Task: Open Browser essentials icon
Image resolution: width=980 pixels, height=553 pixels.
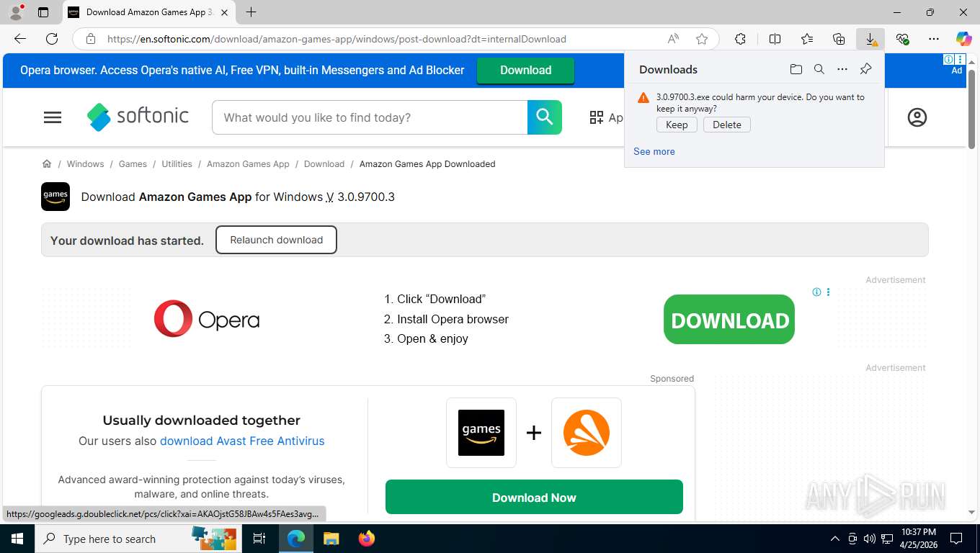Action: [902, 39]
